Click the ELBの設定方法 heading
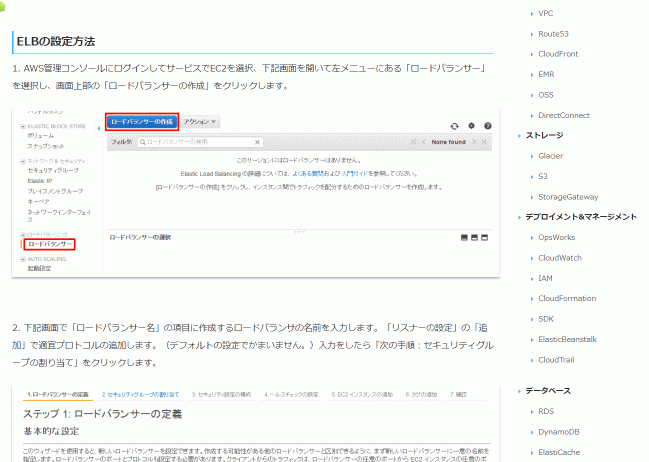Viewport: 649px width, 462px height. click(x=56, y=41)
